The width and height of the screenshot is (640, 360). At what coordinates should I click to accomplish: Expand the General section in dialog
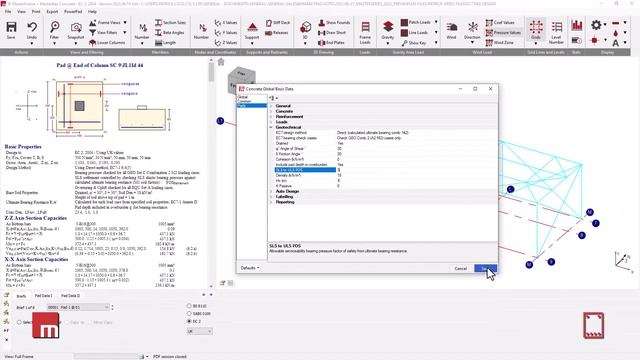[x=271, y=106]
